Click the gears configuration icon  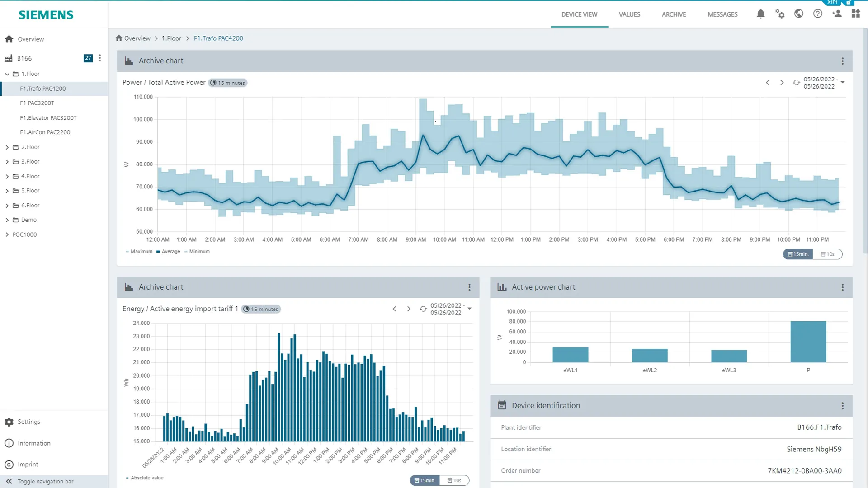[x=780, y=14]
